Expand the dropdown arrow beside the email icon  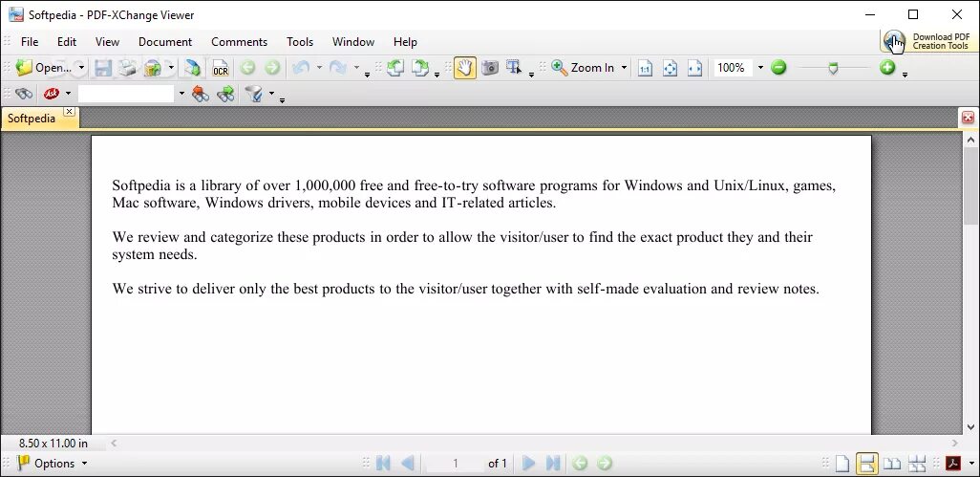171,68
